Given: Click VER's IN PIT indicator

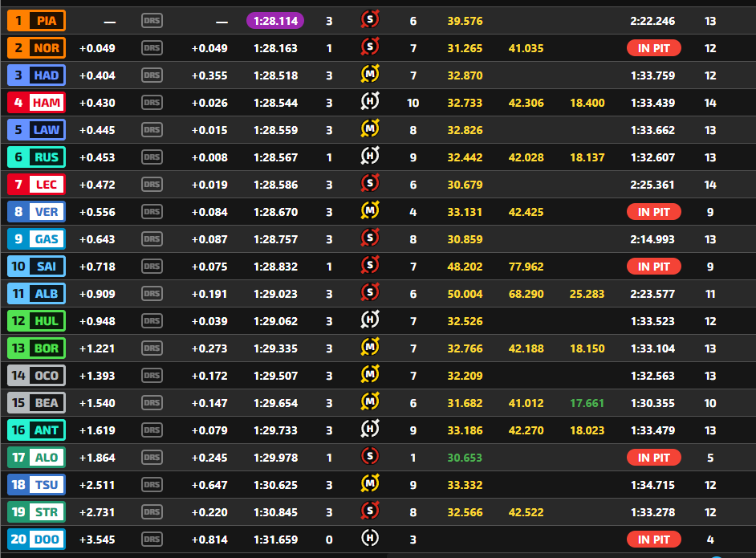Looking at the screenshot, I should [654, 212].
